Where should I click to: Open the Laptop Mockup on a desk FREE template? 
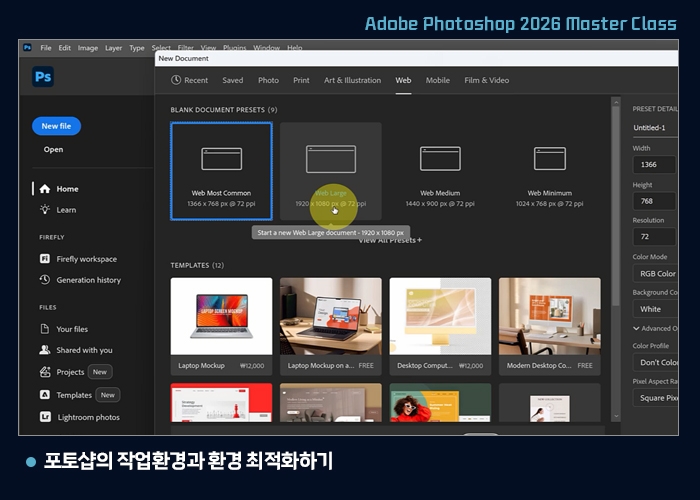[x=331, y=326]
